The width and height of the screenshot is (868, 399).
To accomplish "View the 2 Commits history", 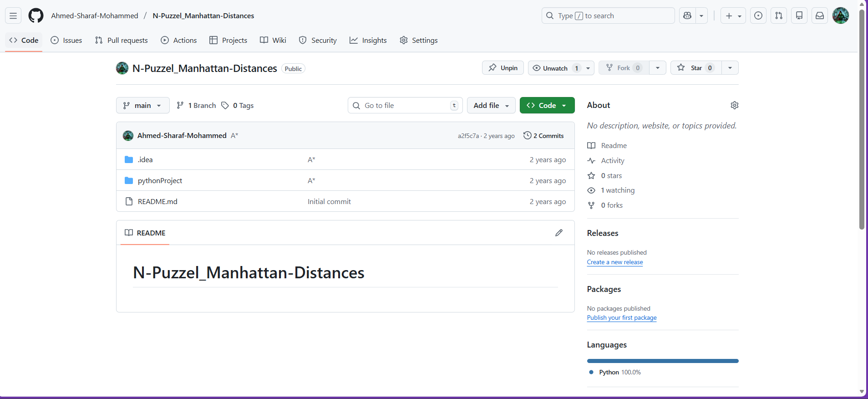I will tap(543, 136).
